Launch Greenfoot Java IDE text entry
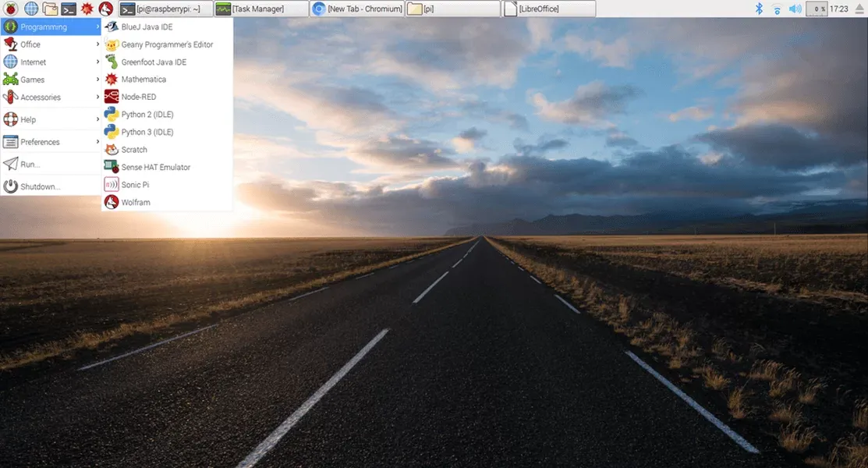The height and width of the screenshot is (468, 868). (154, 62)
